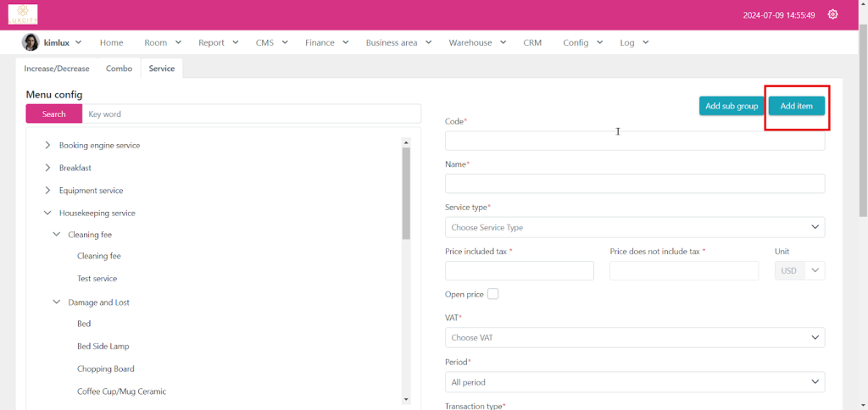Open the settings gear icon
The height and width of the screenshot is (410, 868).
coord(832,14)
